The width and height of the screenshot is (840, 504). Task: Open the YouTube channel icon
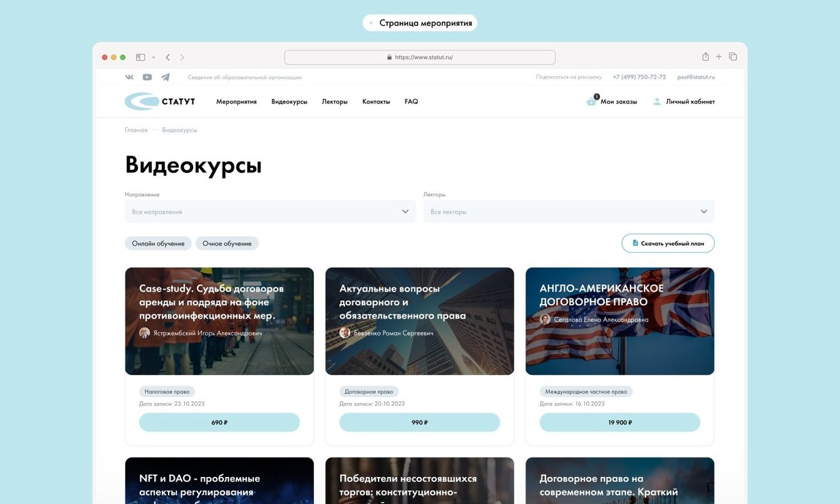tap(147, 77)
